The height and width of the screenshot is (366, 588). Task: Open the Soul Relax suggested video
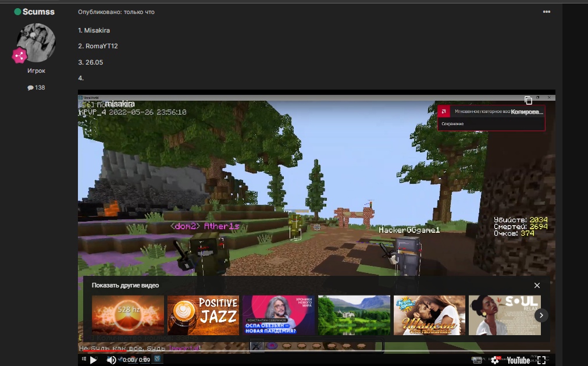504,315
